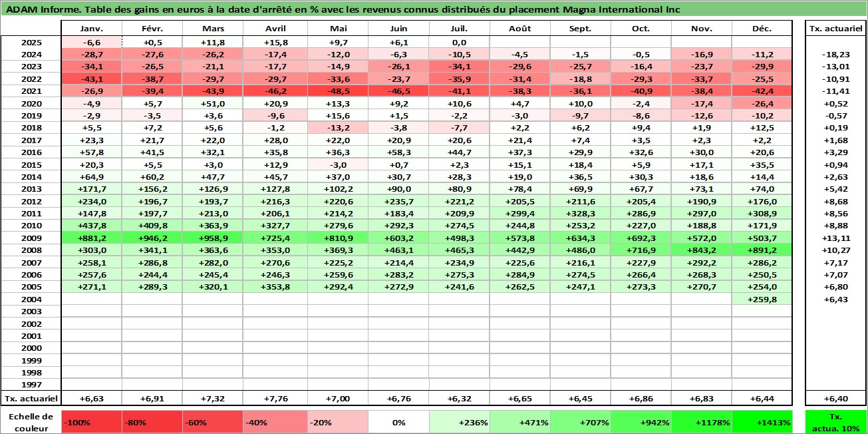Click 2008 Déc. cell showing +891,2

(x=762, y=250)
